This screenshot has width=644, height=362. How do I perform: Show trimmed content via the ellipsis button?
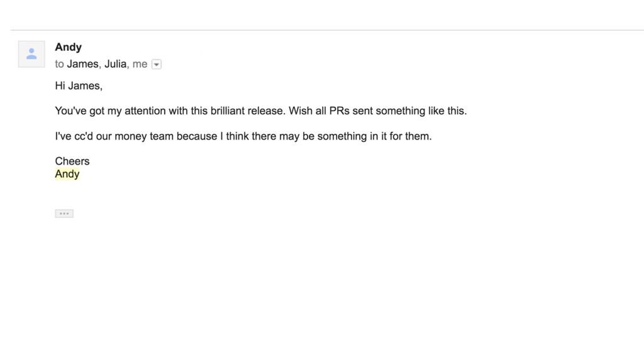(x=64, y=214)
